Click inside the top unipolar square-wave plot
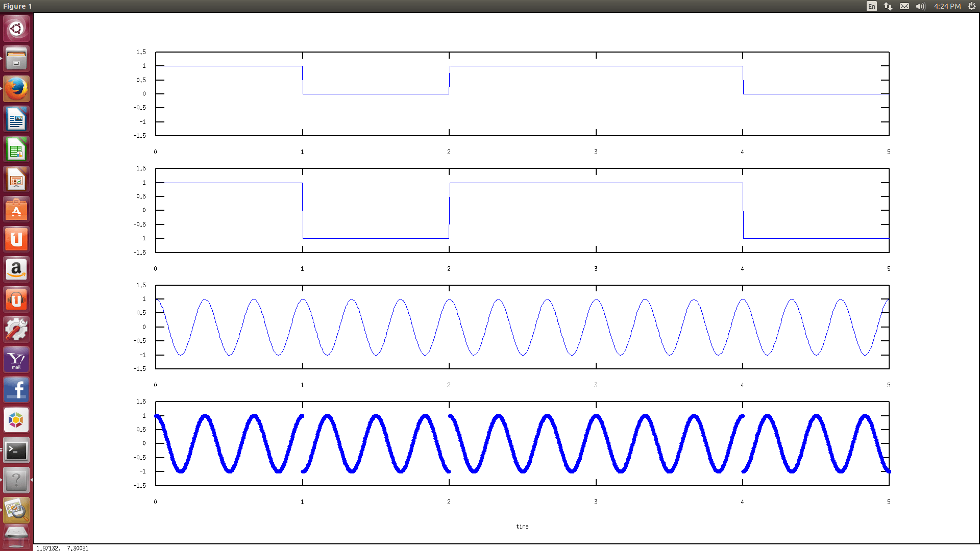980x551 pixels. (522, 94)
